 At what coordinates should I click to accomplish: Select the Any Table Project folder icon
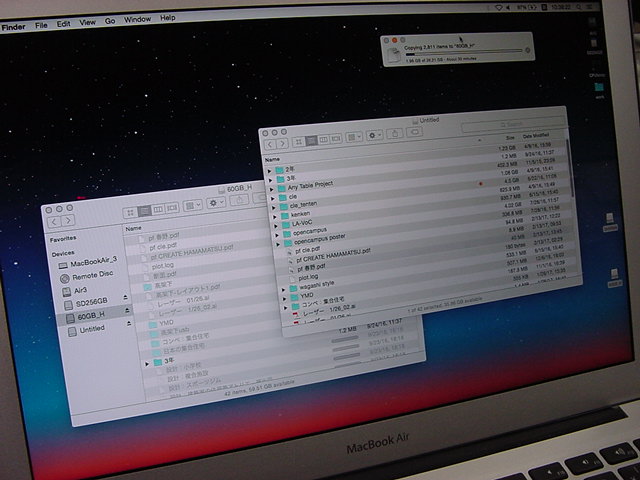(x=282, y=189)
